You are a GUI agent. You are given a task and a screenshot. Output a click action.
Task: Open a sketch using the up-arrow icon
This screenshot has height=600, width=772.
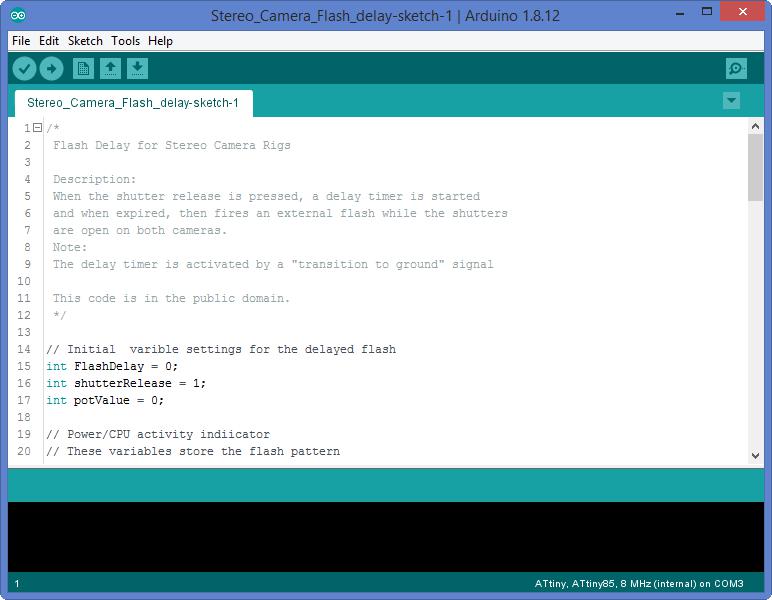pos(110,68)
